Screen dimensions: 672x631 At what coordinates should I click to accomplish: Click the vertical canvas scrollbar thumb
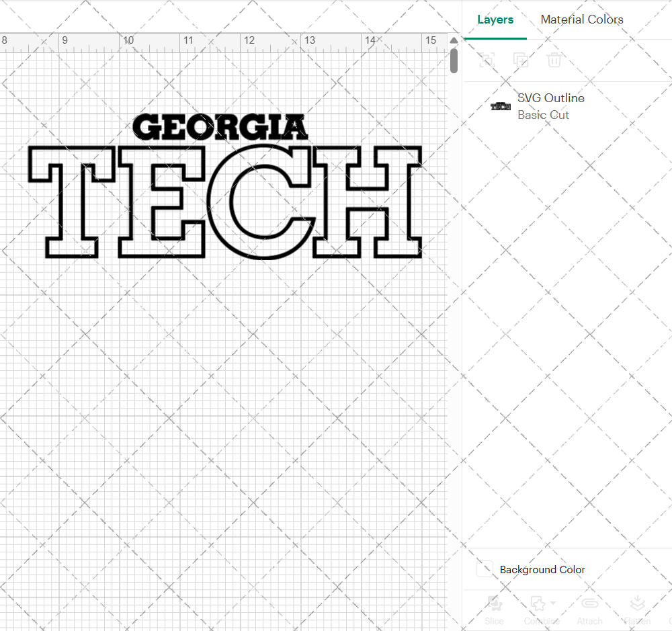coord(454,60)
